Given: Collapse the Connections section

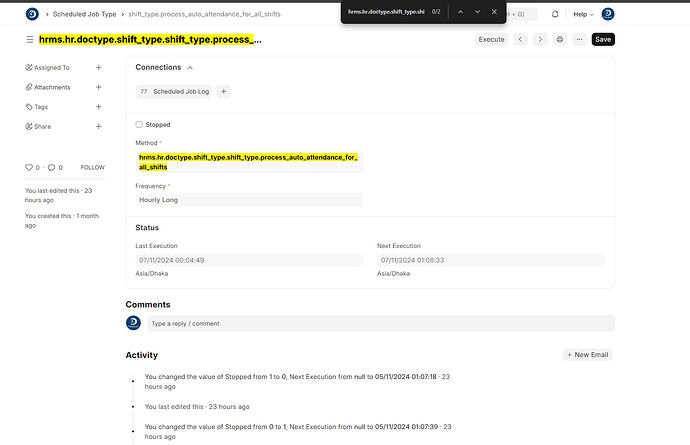Looking at the screenshot, I should click(190, 68).
